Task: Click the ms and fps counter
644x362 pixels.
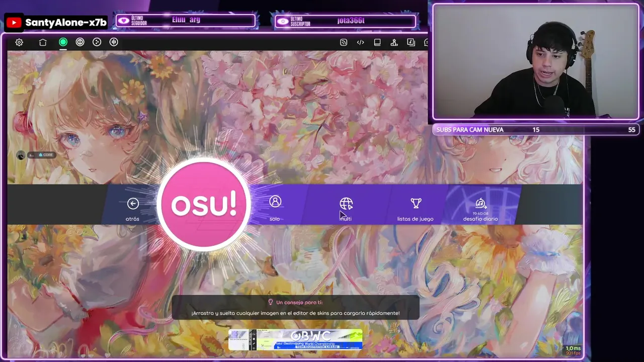Action: tap(573, 350)
